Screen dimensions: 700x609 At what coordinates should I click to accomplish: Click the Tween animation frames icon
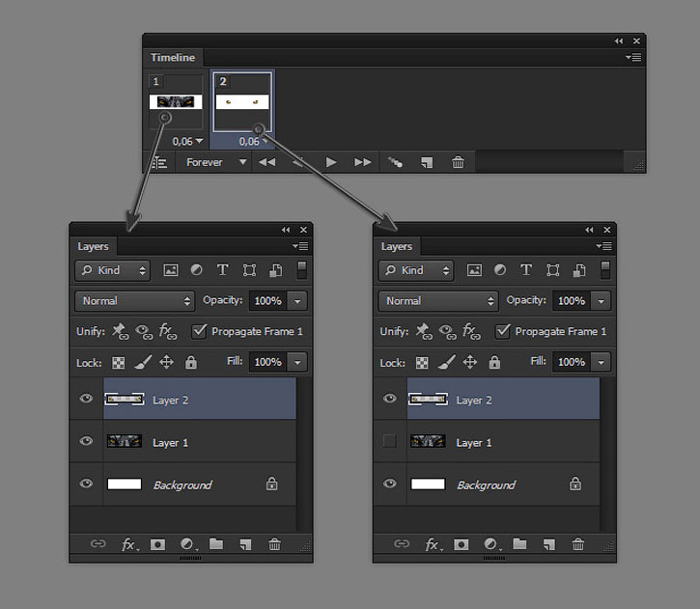pos(395,162)
